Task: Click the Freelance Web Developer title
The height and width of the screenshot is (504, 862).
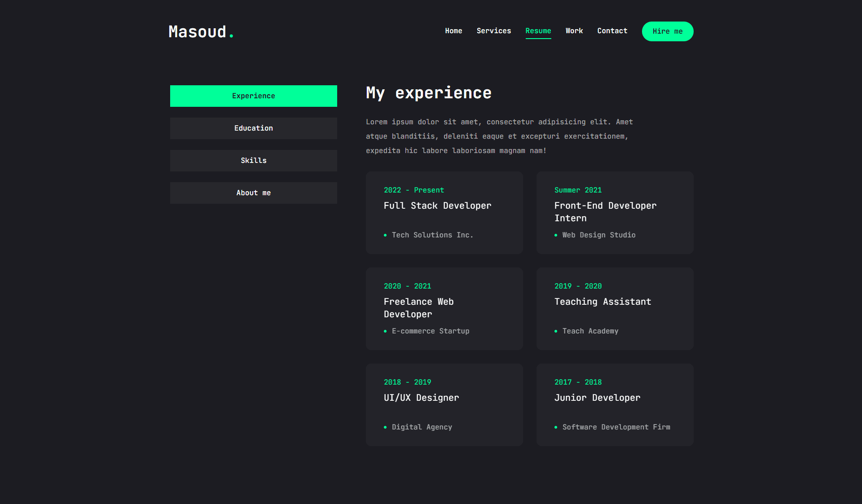Action: [419, 308]
